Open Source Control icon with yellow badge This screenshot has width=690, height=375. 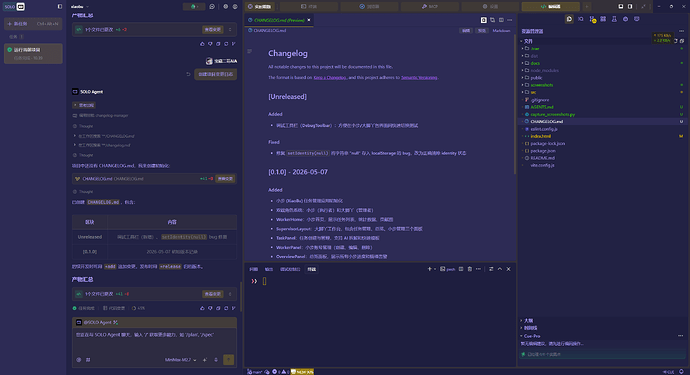592,19
